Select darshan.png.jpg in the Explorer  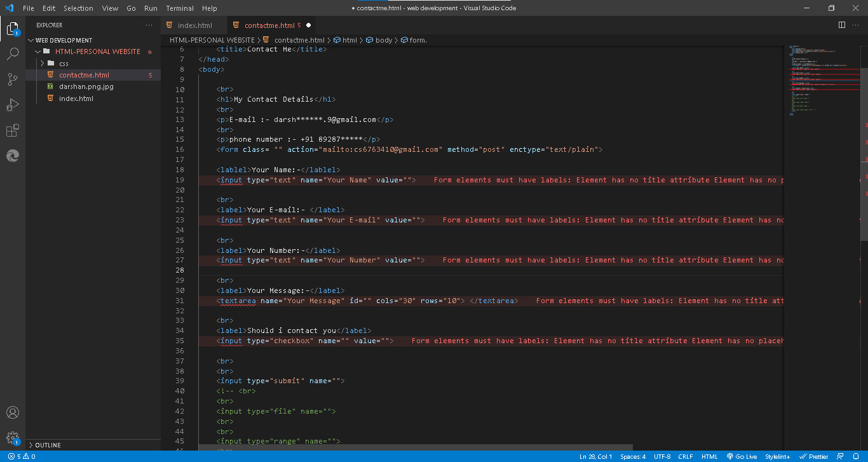[86, 86]
